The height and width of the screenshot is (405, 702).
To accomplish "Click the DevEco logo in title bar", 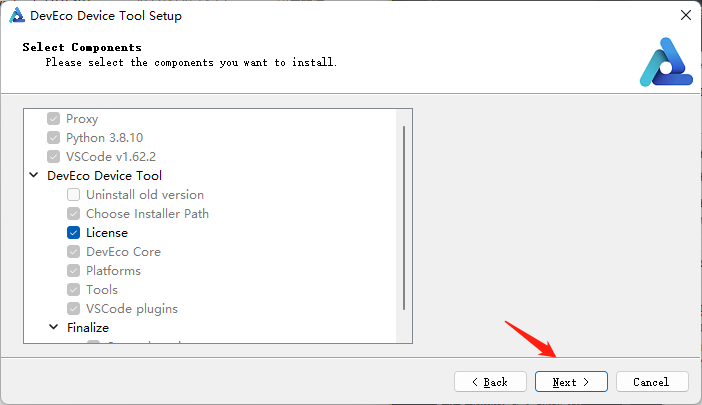I will (17, 16).
